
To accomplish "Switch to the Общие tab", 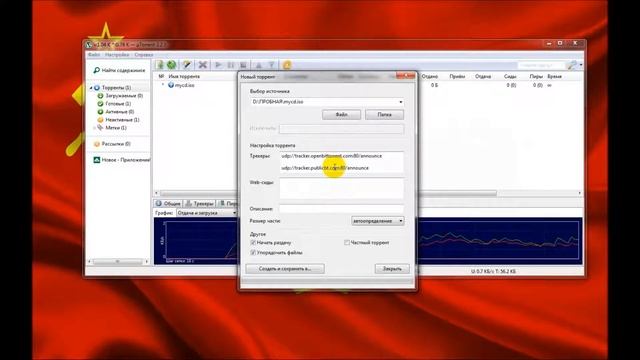I will [x=168, y=203].
